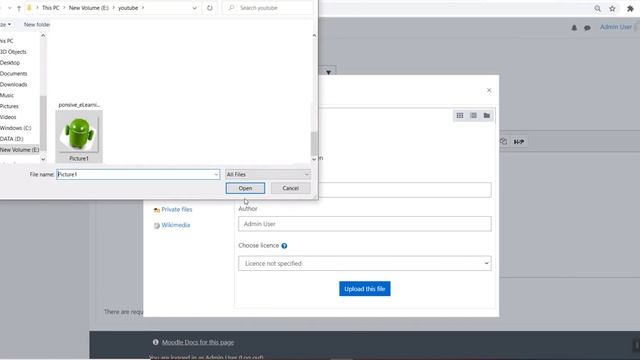The height and width of the screenshot is (360, 640).
Task: Expand the File name history dropdown
Action: pos(216,174)
